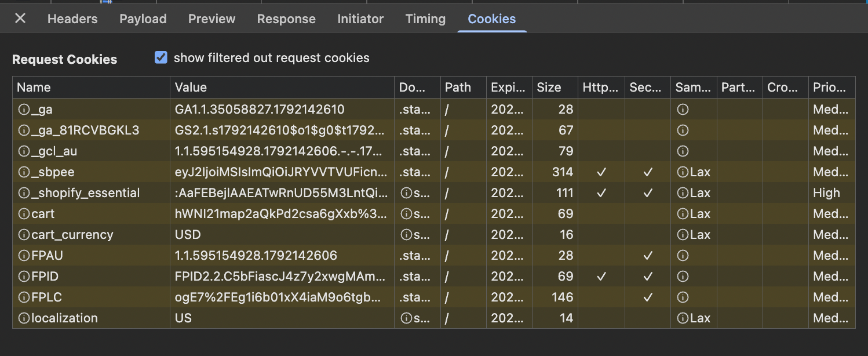Click info icon beside _gcl_au name

coord(24,151)
